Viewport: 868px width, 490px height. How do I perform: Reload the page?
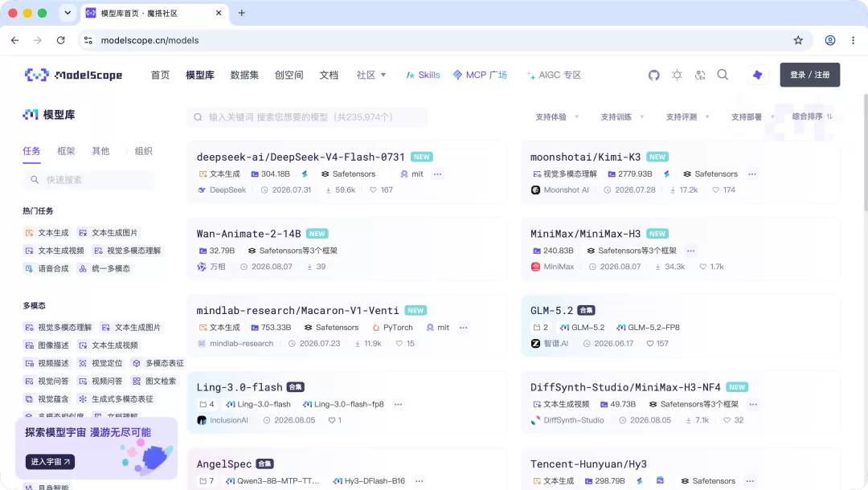61,40
